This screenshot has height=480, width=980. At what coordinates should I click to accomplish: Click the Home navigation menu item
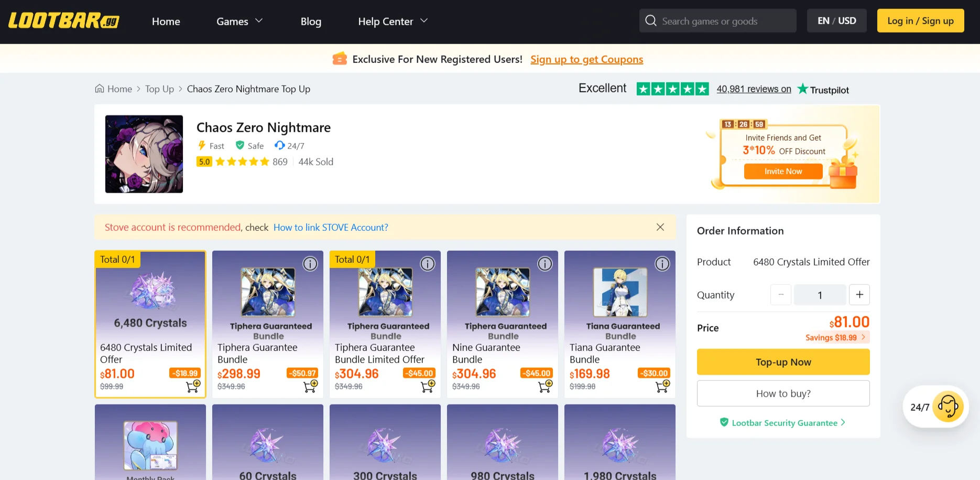[166, 22]
